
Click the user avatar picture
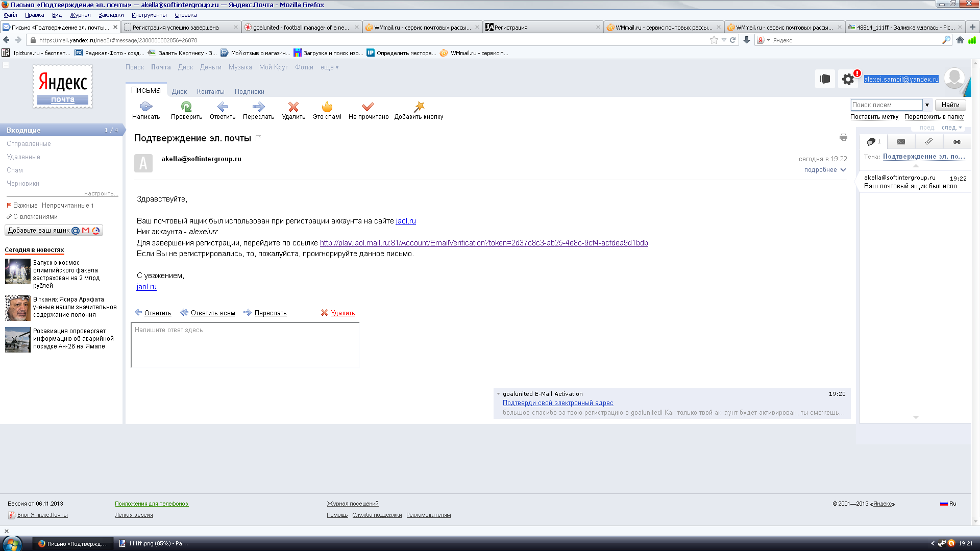954,79
